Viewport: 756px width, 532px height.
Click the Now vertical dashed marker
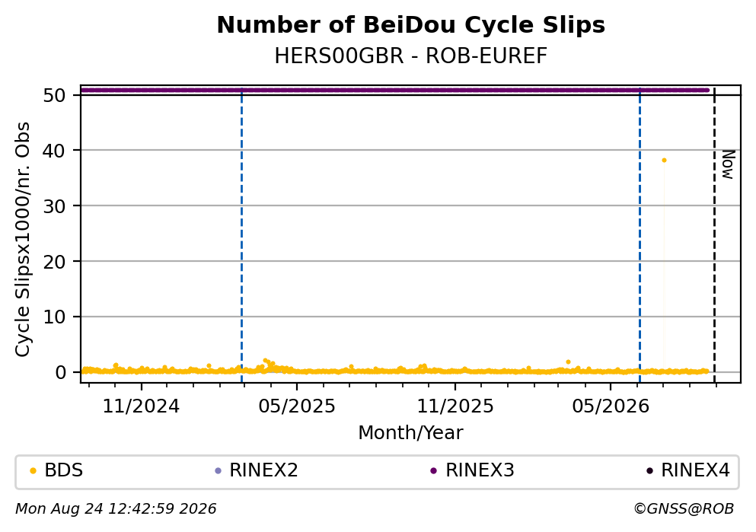[714, 234]
